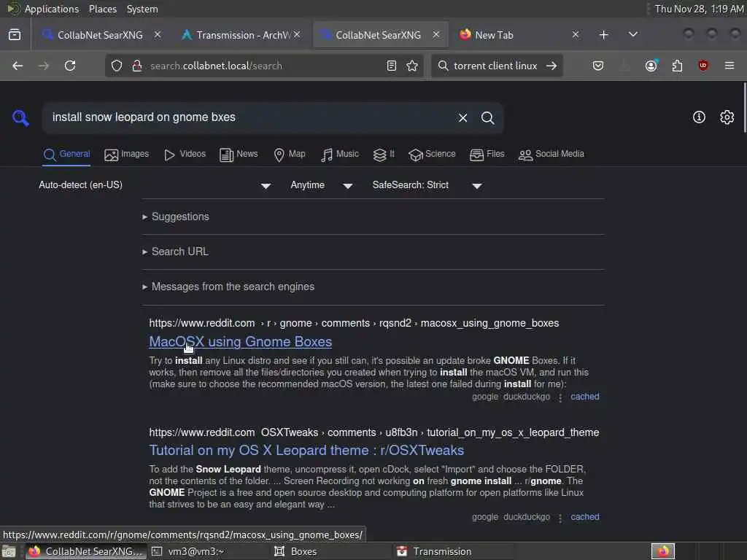747x560 pixels.
Task: Submit search with the magnifier button
Action: pyautogui.click(x=487, y=117)
